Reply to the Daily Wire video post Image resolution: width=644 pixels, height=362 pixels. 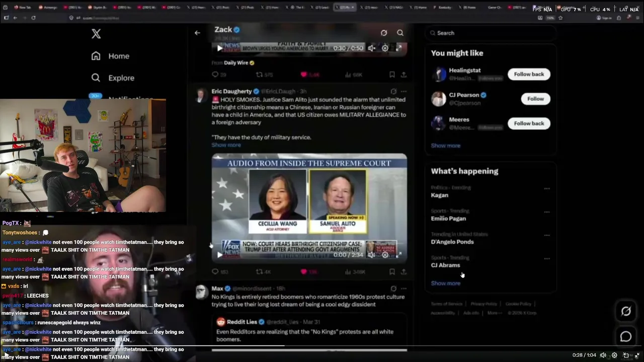[x=215, y=74]
